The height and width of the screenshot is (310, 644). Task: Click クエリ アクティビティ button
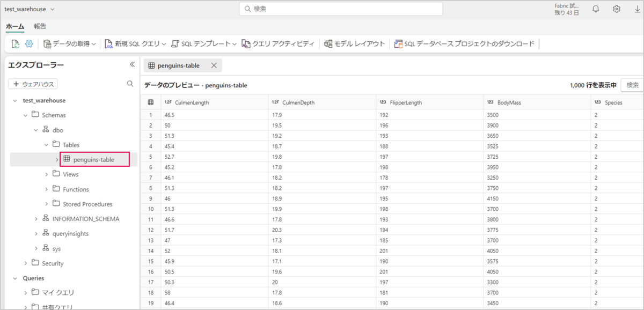(x=278, y=44)
